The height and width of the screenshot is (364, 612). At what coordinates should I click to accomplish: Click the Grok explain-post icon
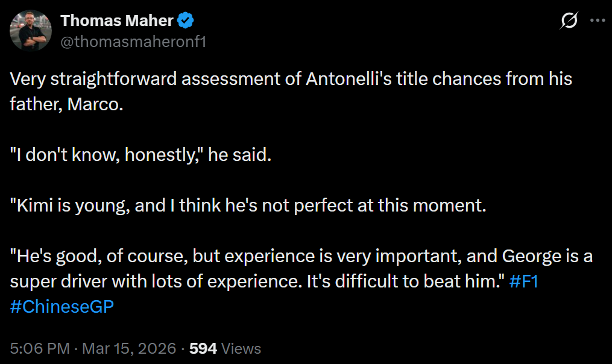point(569,21)
